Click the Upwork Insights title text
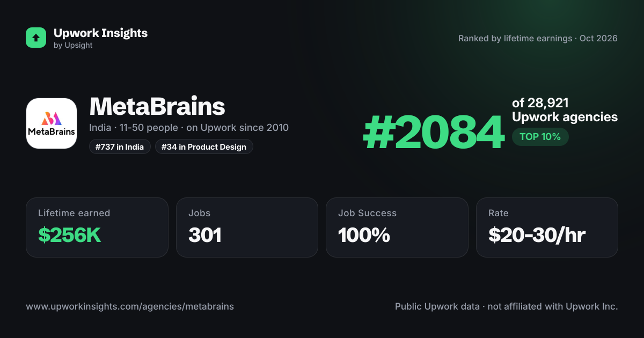The height and width of the screenshot is (338, 644). [100, 33]
